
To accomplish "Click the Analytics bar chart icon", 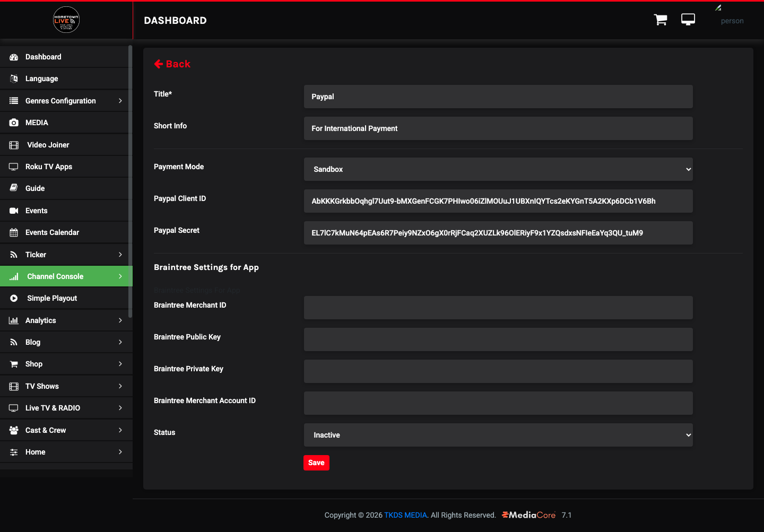I will click(14, 320).
